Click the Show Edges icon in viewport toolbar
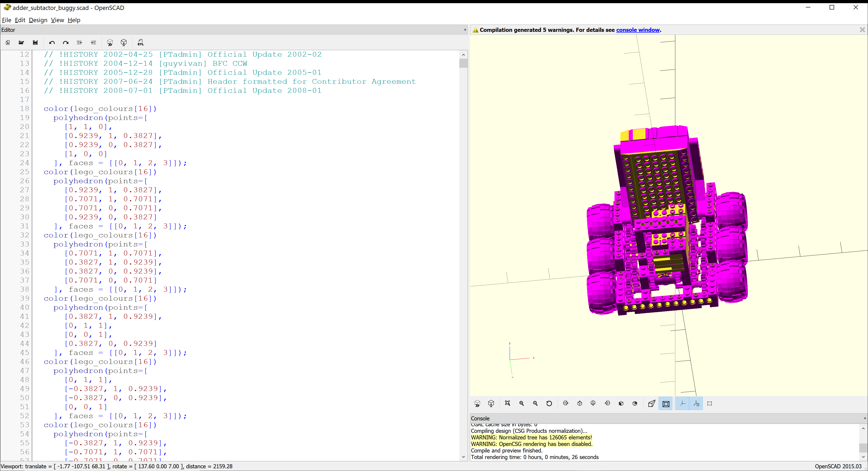Image resolution: width=868 pixels, height=471 pixels. tap(710, 403)
